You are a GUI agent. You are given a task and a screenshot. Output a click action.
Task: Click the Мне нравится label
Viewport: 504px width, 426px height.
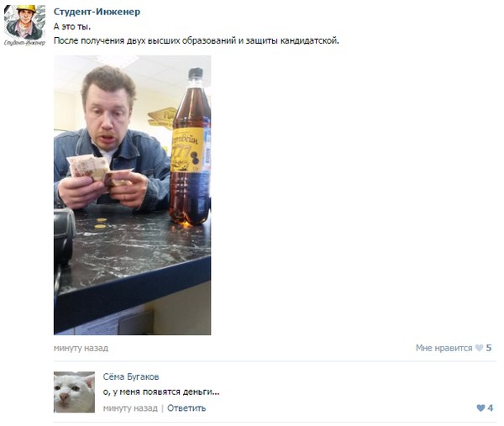444,348
